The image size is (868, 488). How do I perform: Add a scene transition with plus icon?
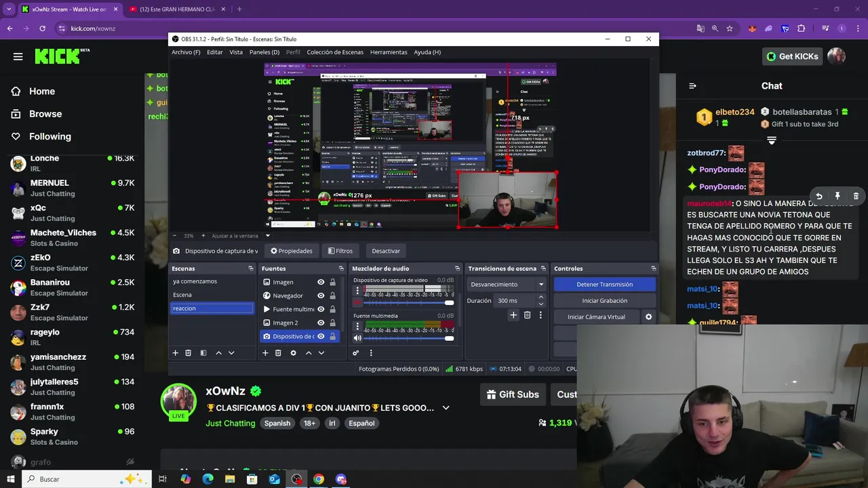coord(513,315)
